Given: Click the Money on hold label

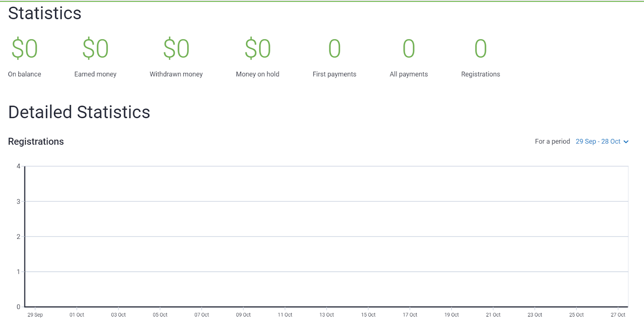Looking at the screenshot, I should point(258,74).
